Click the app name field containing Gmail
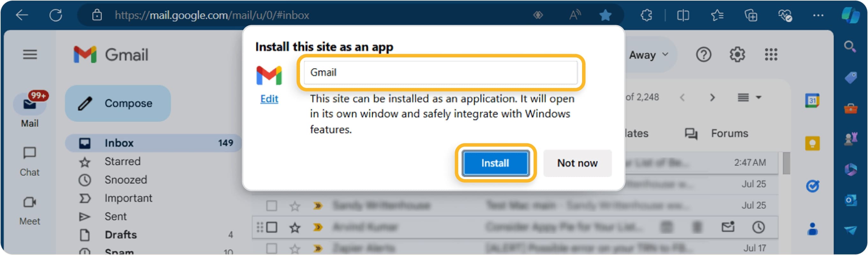Image resolution: width=868 pixels, height=255 pixels. point(440,72)
